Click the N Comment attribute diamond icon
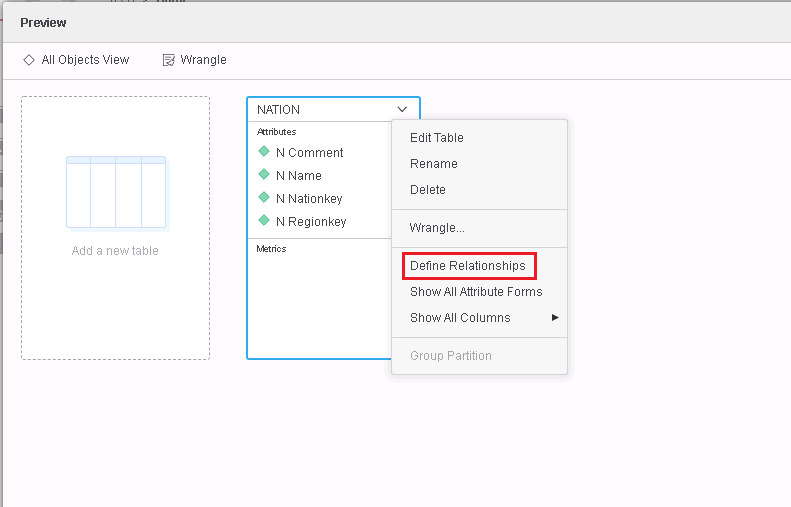 pyautogui.click(x=264, y=151)
